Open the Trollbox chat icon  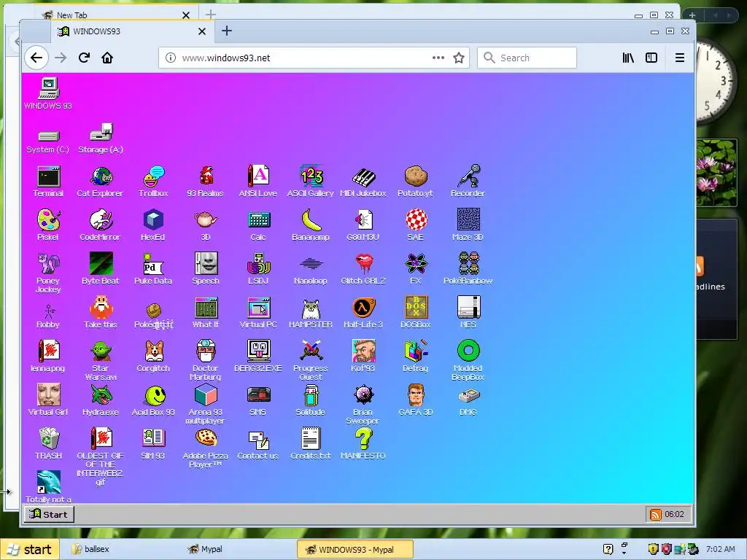coord(153,182)
